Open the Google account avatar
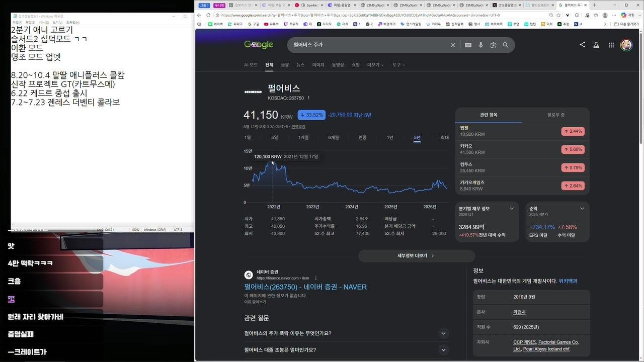The width and height of the screenshot is (644, 362). click(x=626, y=45)
